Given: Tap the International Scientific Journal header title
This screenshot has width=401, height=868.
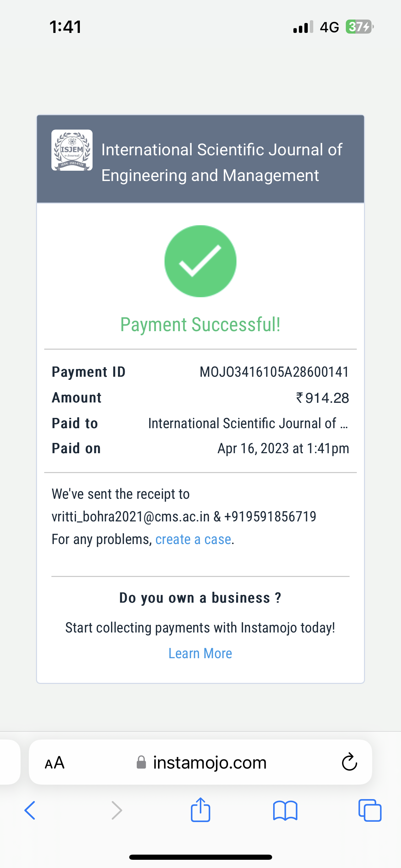Looking at the screenshot, I should [x=221, y=162].
